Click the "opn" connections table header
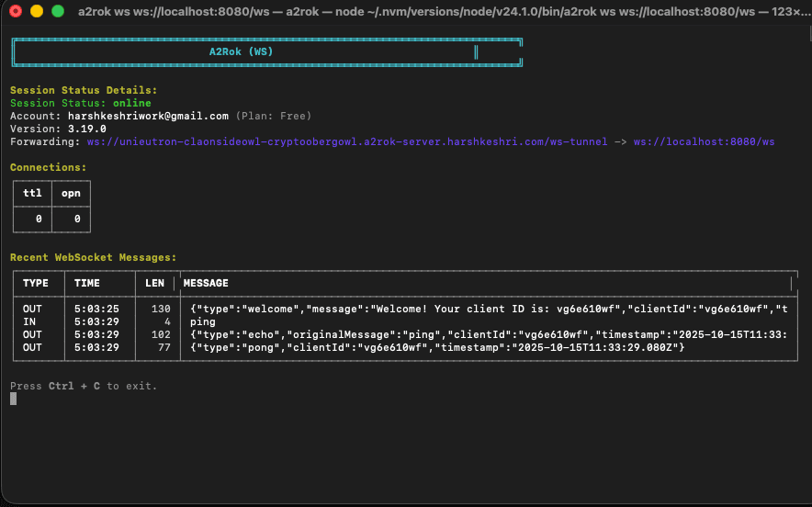The image size is (812, 507). coord(71,194)
